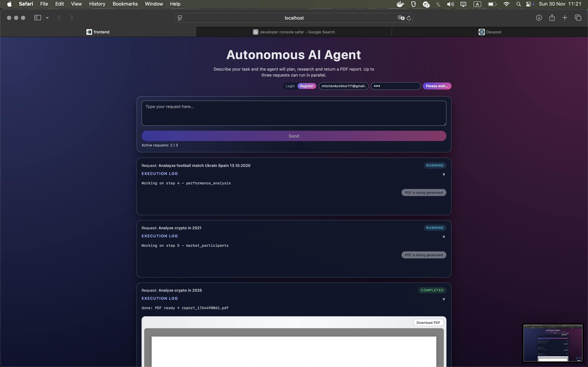
Task: Click the Safari sidebar toggle icon
Action: pos(37,18)
